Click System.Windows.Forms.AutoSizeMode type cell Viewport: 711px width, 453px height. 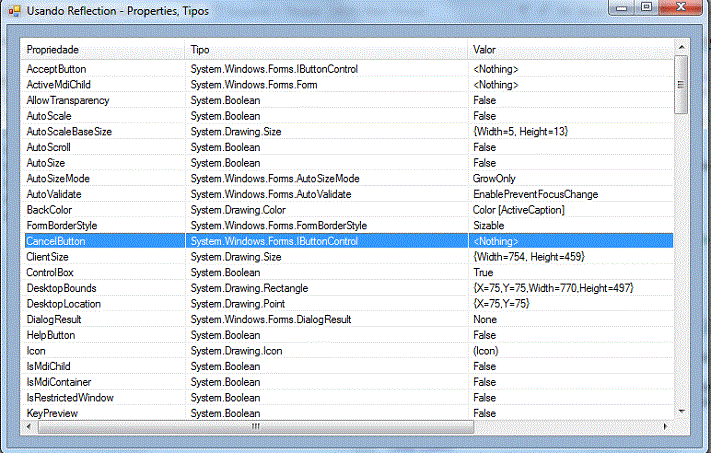pos(275,179)
